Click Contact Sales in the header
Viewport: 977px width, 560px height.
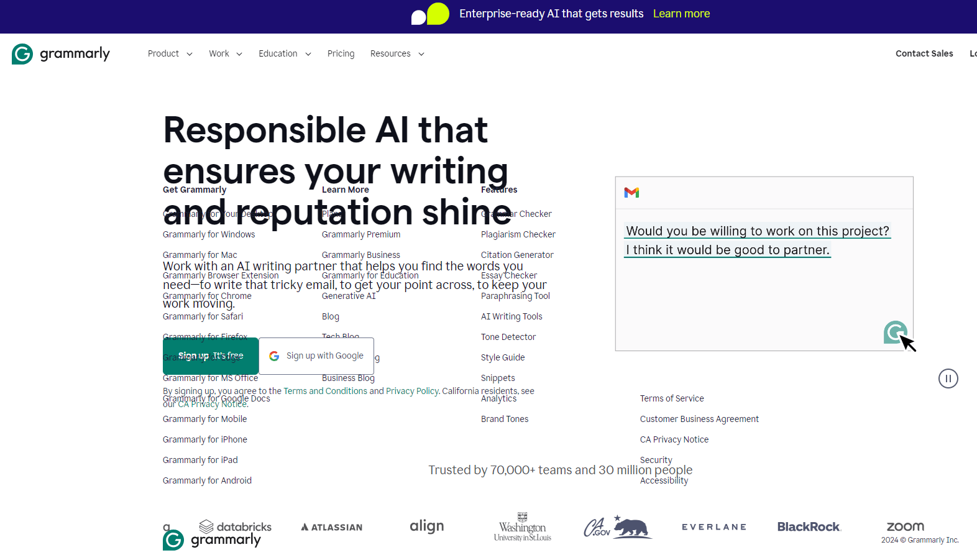click(924, 54)
